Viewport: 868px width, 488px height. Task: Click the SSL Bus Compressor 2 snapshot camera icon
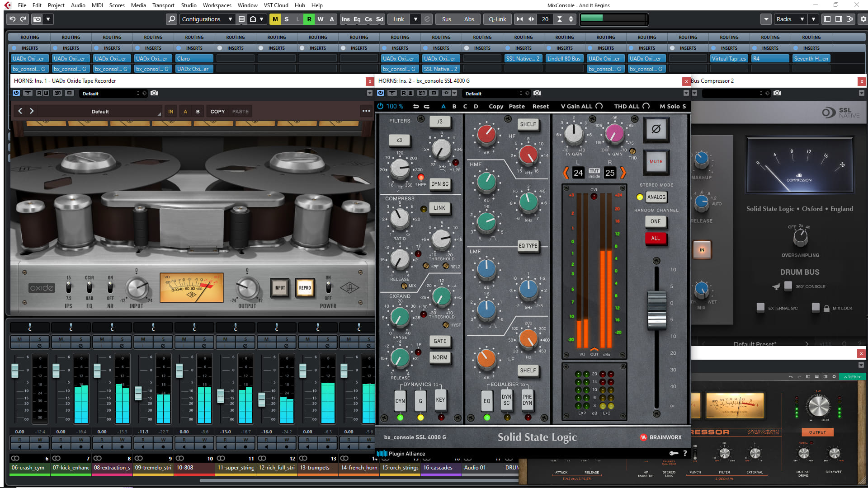click(777, 93)
